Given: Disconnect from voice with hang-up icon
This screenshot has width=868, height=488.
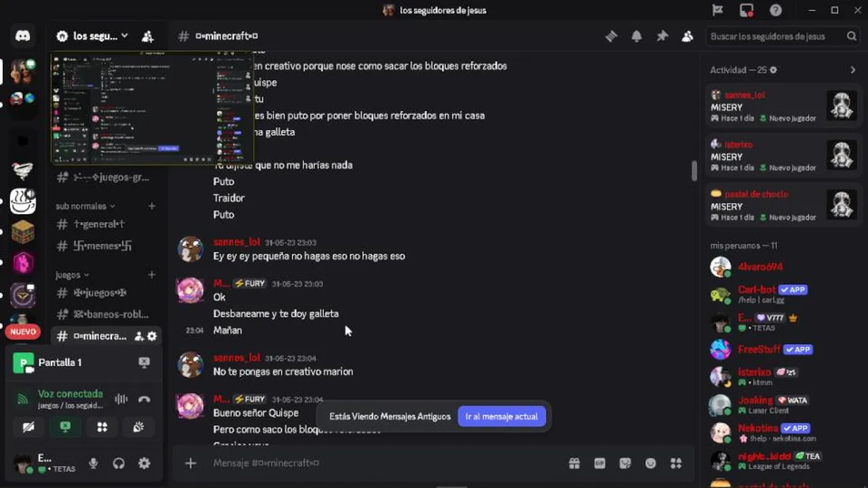Looking at the screenshot, I should pyautogui.click(x=144, y=399).
